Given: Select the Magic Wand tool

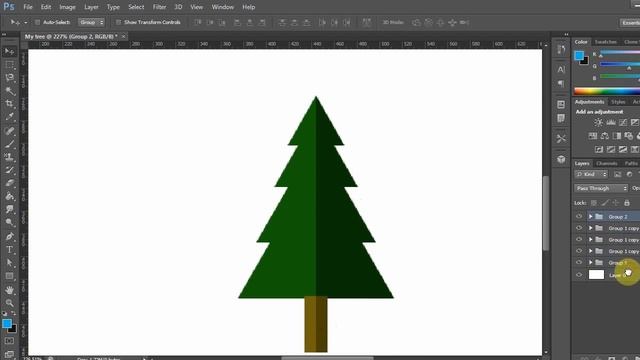Looking at the screenshot, I should 9,91.
